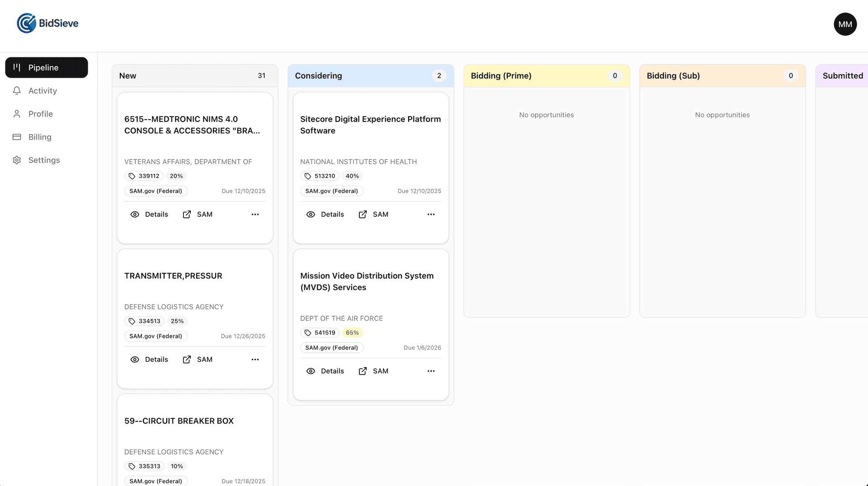Click the eye icon beside Details on the Medtronic card
Image resolution: width=868 pixels, height=486 pixels.
(x=135, y=215)
